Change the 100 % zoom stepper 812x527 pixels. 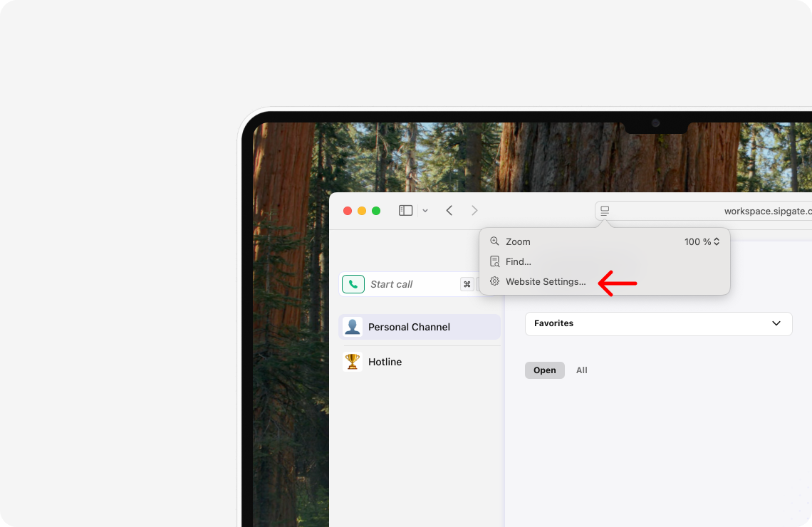(702, 241)
